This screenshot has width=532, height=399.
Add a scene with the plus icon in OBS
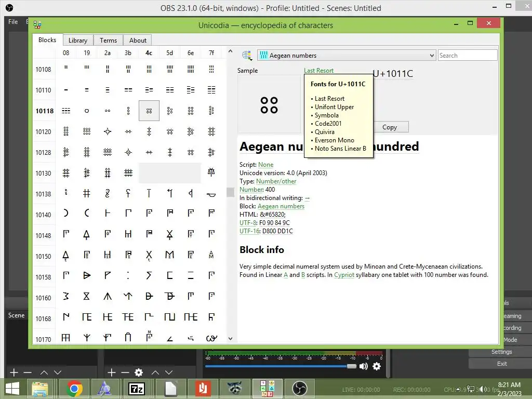point(14,373)
